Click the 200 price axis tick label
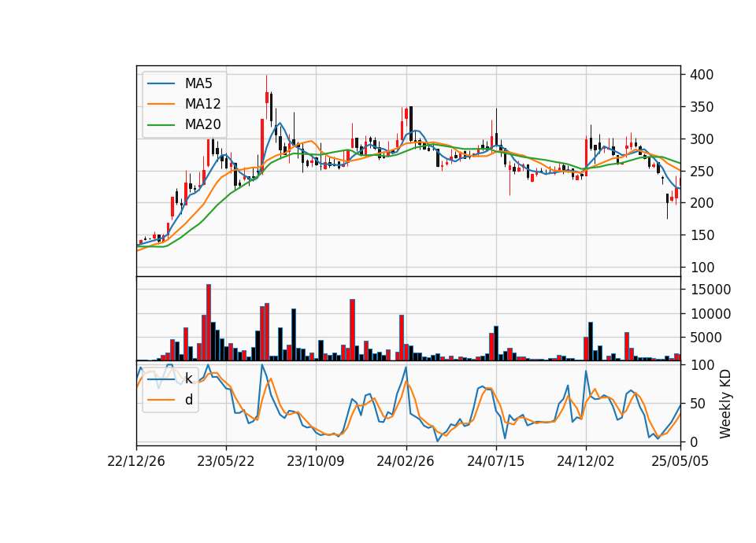 pos(702,203)
